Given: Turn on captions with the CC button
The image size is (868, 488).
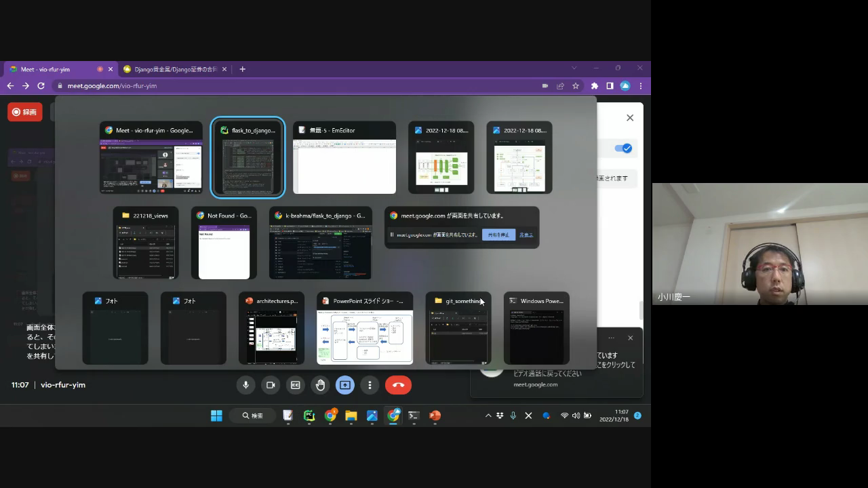Looking at the screenshot, I should coord(296,385).
